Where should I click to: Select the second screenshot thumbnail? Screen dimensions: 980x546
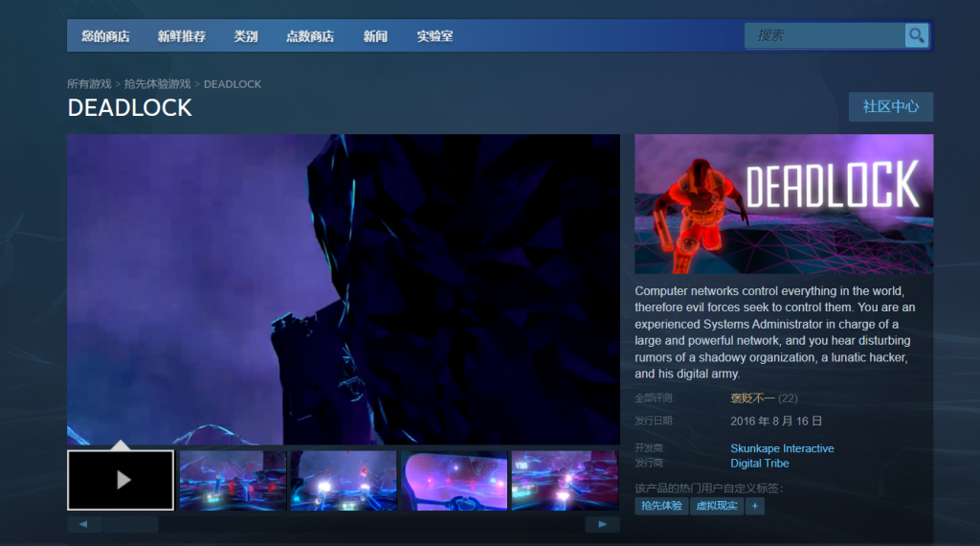[x=233, y=480]
